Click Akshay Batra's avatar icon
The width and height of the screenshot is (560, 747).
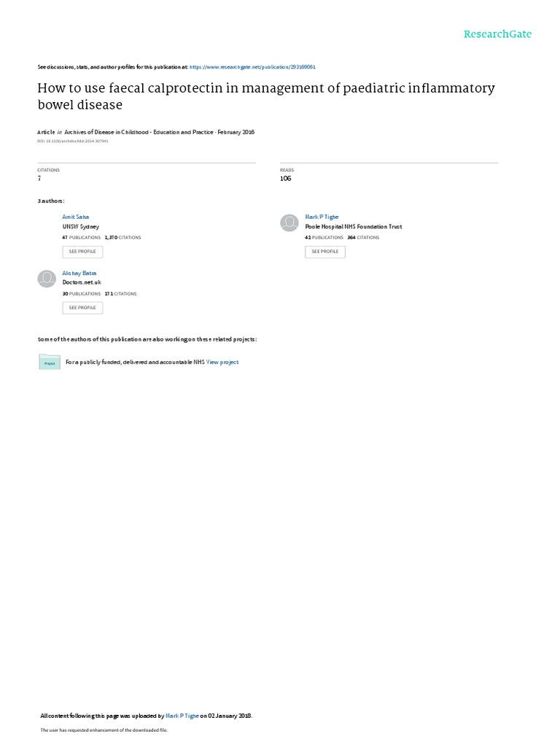(x=47, y=279)
